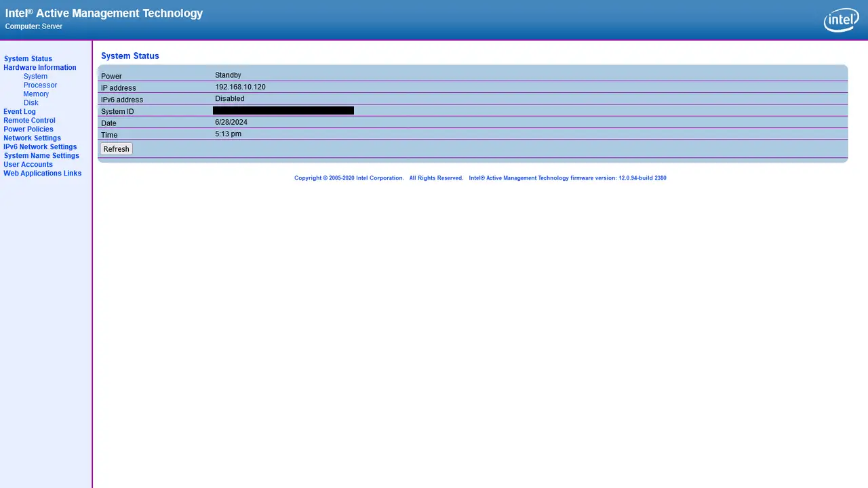Open System Status in sidebar
Screen dimensions: 868x488
28,59
